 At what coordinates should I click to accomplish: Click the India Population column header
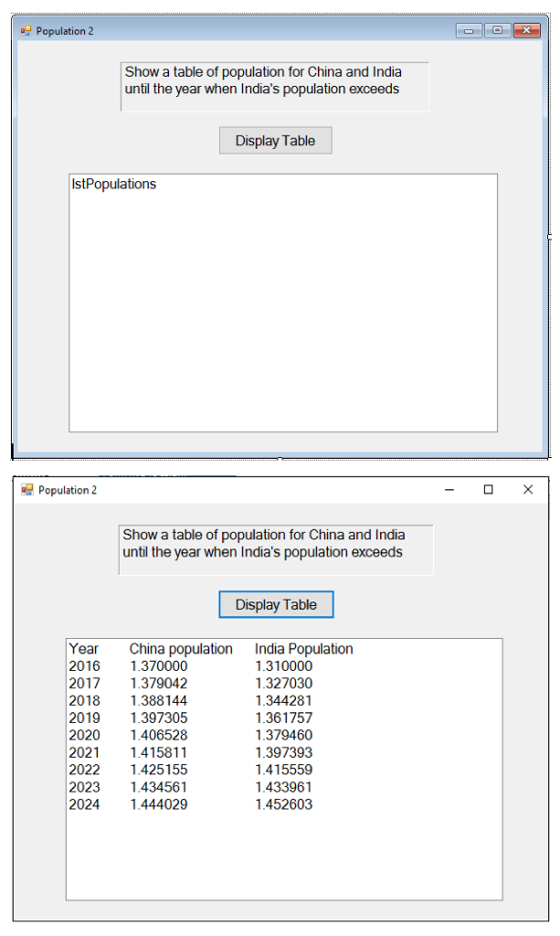pos(303,650)
